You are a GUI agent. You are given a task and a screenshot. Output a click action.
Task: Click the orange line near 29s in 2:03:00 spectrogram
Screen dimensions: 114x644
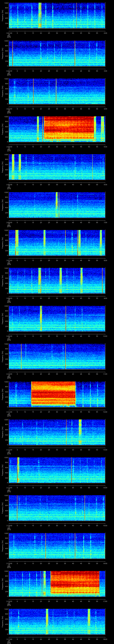click(56, 91)
